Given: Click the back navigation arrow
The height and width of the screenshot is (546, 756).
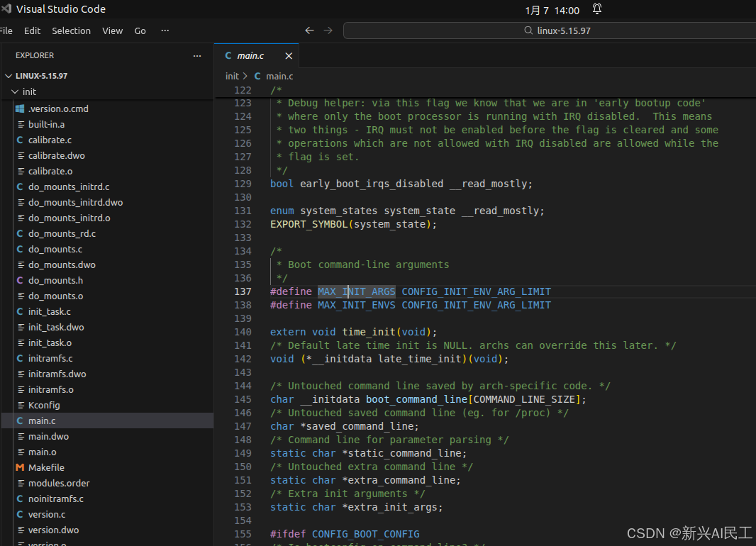Looking at the screenshot, I should click(309, 30).
